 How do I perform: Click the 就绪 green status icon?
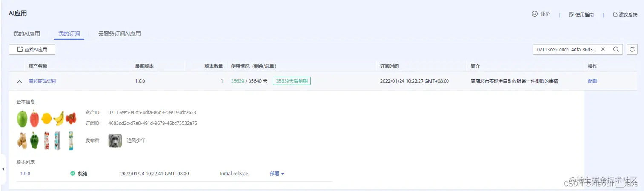pyautogui.click(x=72, y=174)
